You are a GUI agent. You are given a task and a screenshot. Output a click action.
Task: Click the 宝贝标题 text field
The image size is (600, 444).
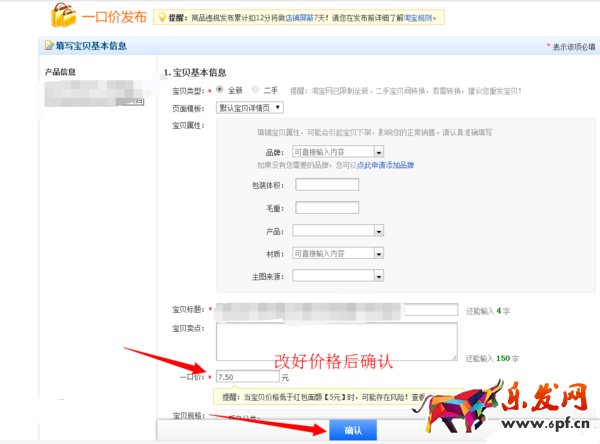tap(337, 310)
